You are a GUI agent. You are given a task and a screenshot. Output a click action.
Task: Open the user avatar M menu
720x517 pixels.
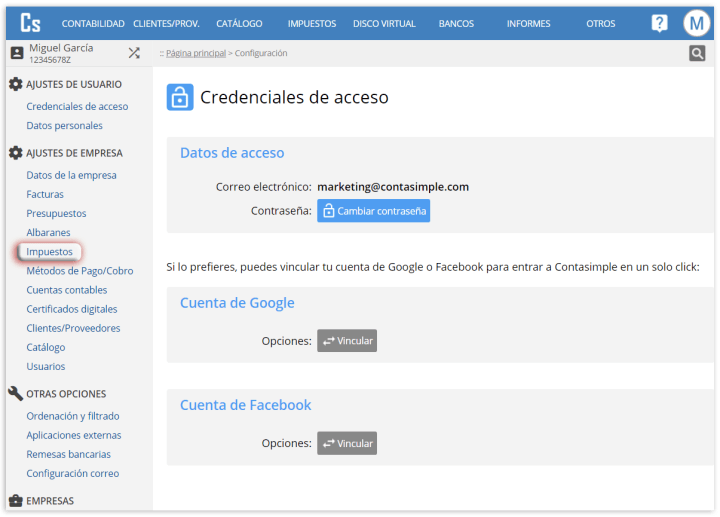[x=697, y=23]
